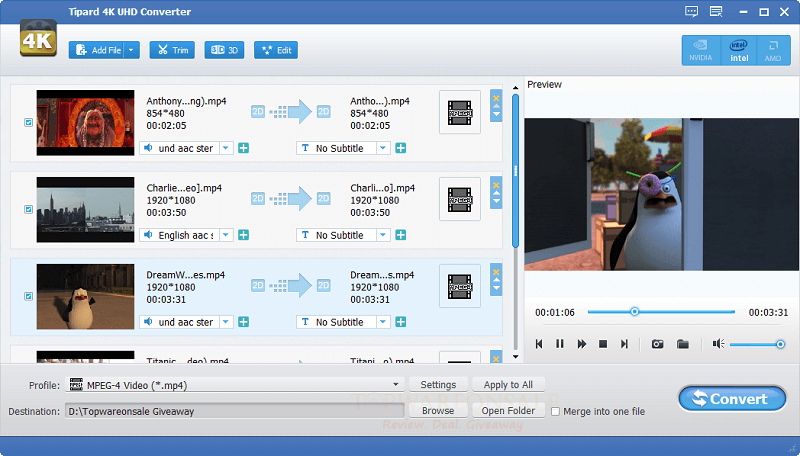Remove Charlie video with X icon
The width and height of the screenshot is (800, 456).
pos(496,185)
